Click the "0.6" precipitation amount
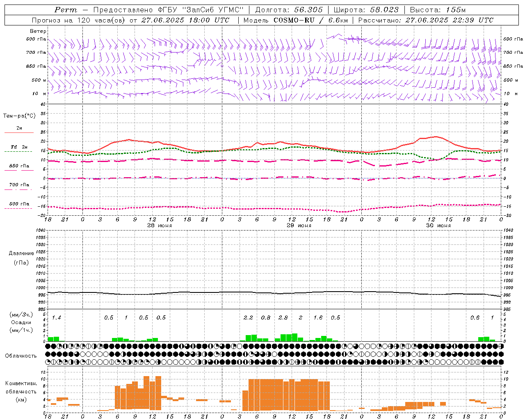The image size is (525, 420). pos(475,317)
